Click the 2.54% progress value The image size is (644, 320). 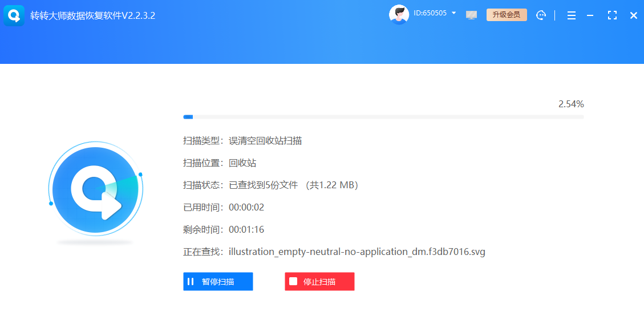[x=571, y=104]
